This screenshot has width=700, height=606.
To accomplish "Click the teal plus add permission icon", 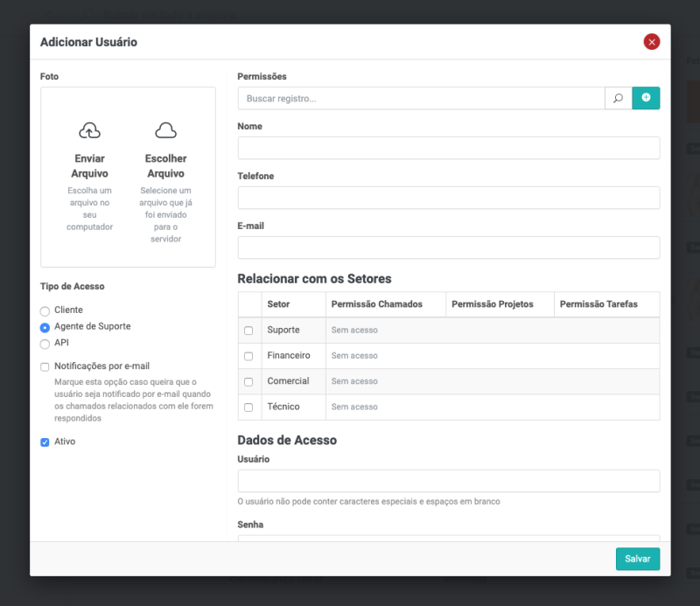I will pyautogui.click(x=646, y=98).
